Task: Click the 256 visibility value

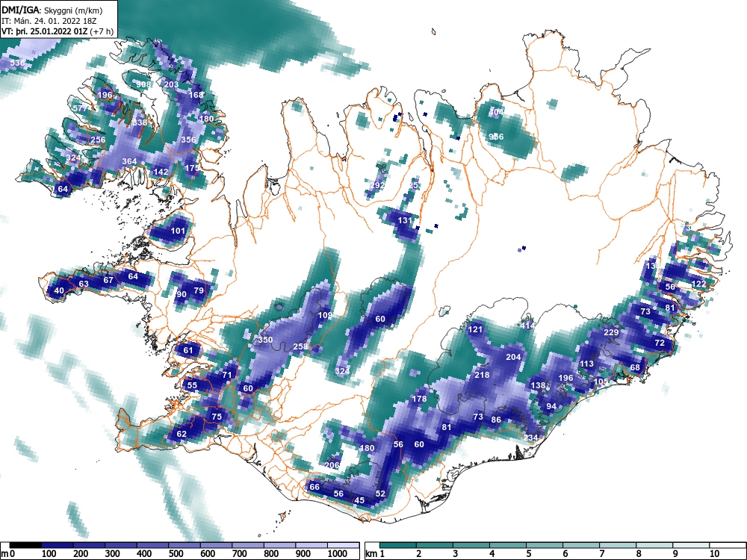Action: click(x=98, y=140)
